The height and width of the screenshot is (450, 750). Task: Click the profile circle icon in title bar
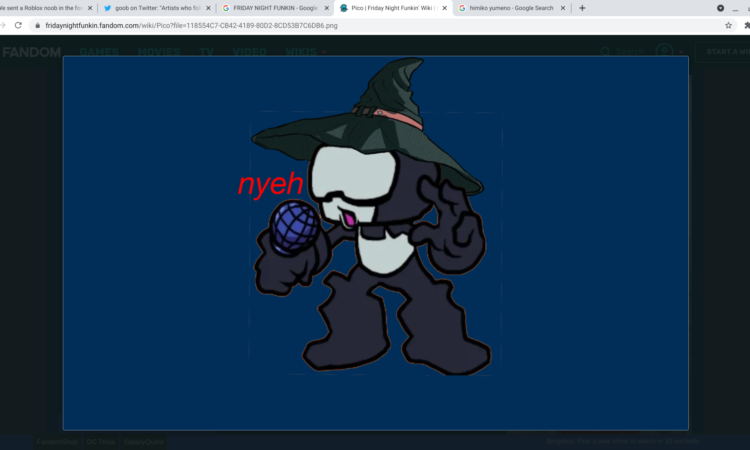[x=720, y=8]
